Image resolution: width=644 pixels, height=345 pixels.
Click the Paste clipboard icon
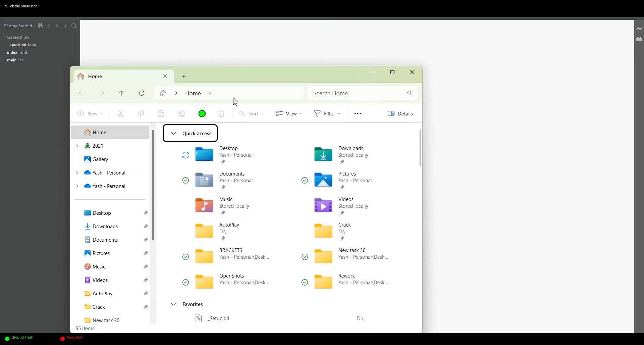click(161, 114)
